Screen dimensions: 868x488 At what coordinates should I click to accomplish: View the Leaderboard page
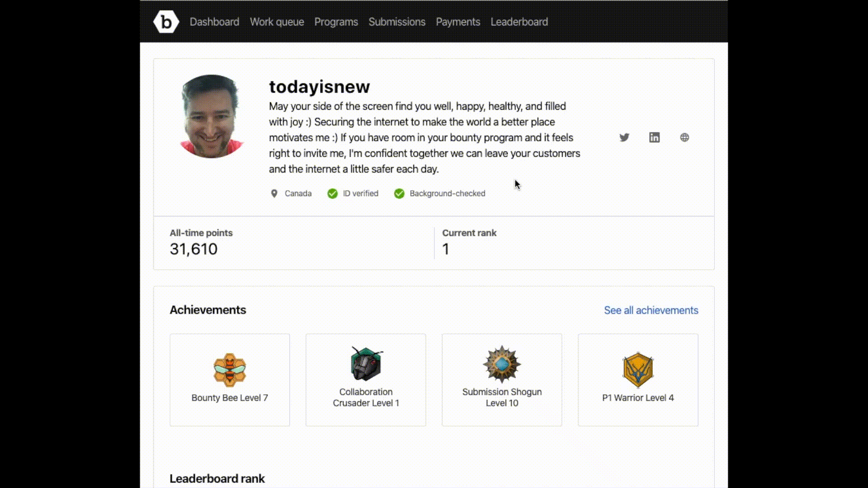point(519,22)
